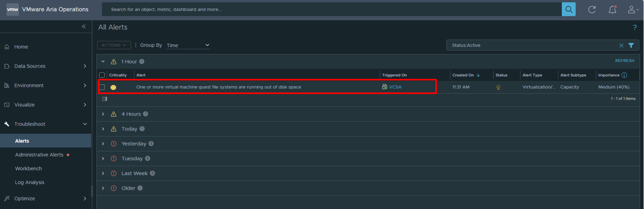644x209 pixels.
Task: Expand the Older alert group
Action: point(103,188)
